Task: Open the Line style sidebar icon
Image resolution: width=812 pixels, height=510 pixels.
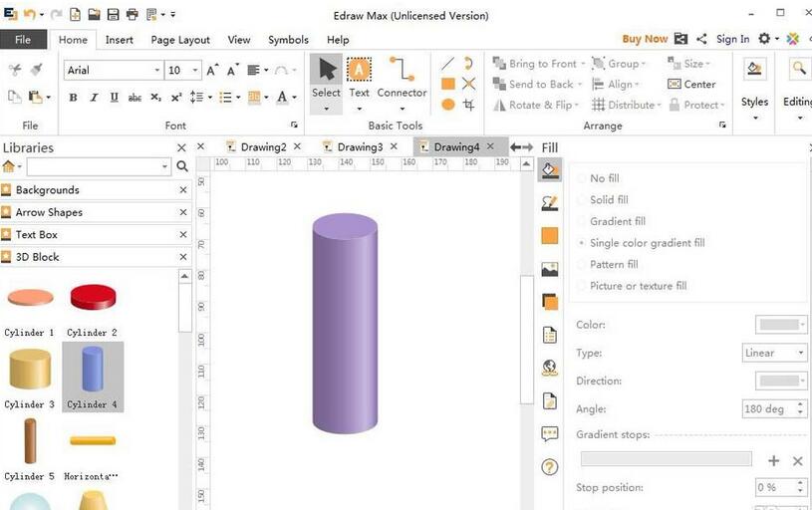Action: 549,203
